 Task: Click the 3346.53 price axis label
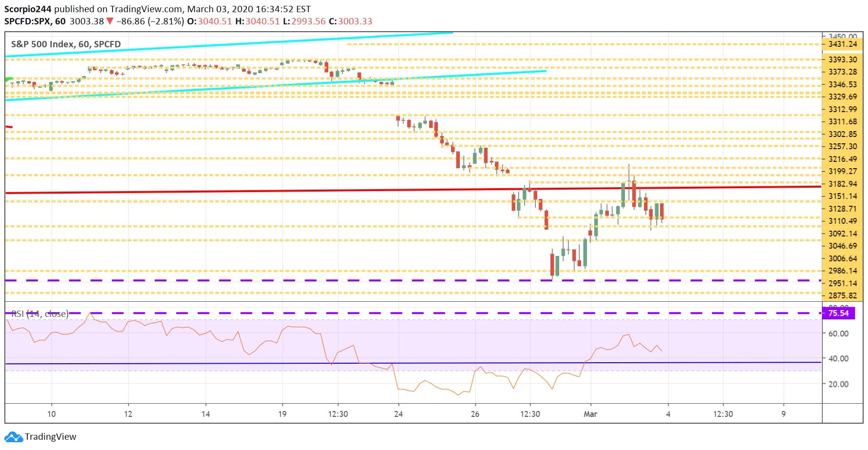(x=843, y=84)
